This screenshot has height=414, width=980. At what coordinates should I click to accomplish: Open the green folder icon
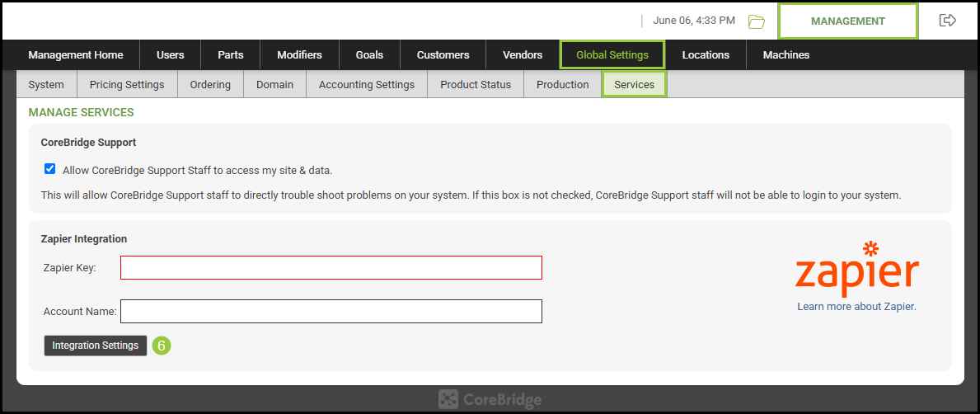tap(757, 22)
